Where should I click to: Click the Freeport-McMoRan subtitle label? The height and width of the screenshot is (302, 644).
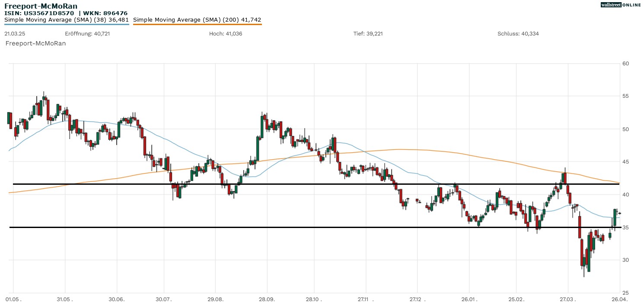tap(35, 43)
